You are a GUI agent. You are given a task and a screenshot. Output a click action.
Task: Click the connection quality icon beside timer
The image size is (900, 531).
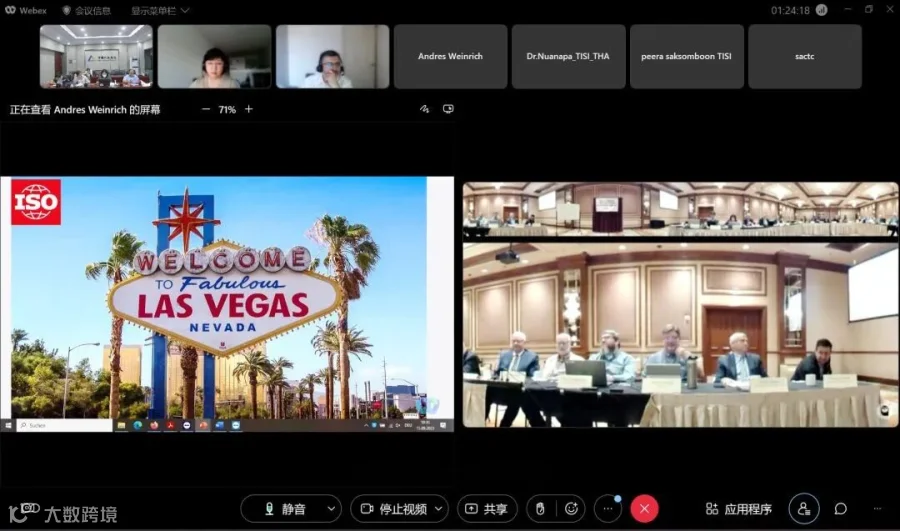coord(822,10)
